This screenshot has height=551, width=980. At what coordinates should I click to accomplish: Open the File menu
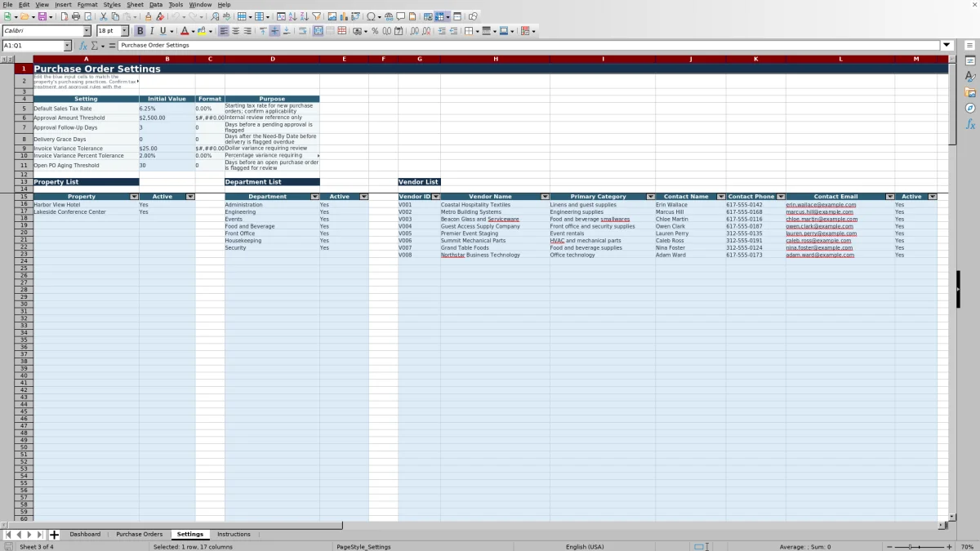point(7,5)
